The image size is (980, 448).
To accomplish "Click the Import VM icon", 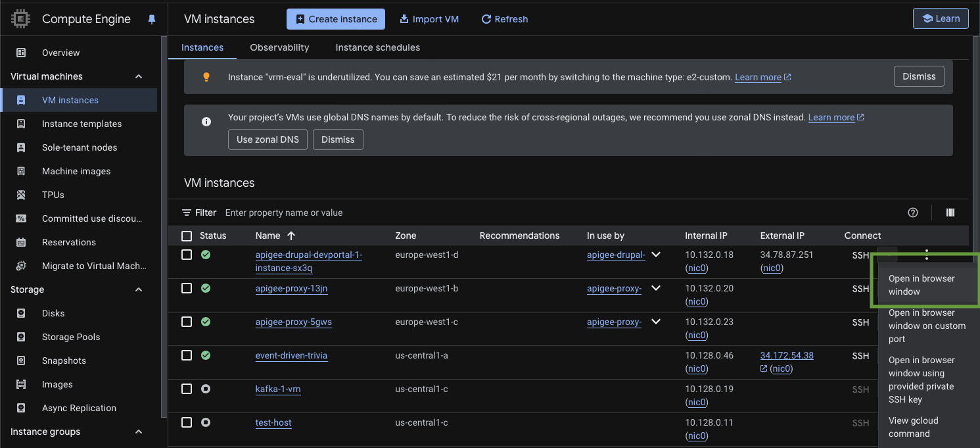I will tap(404, 18).
